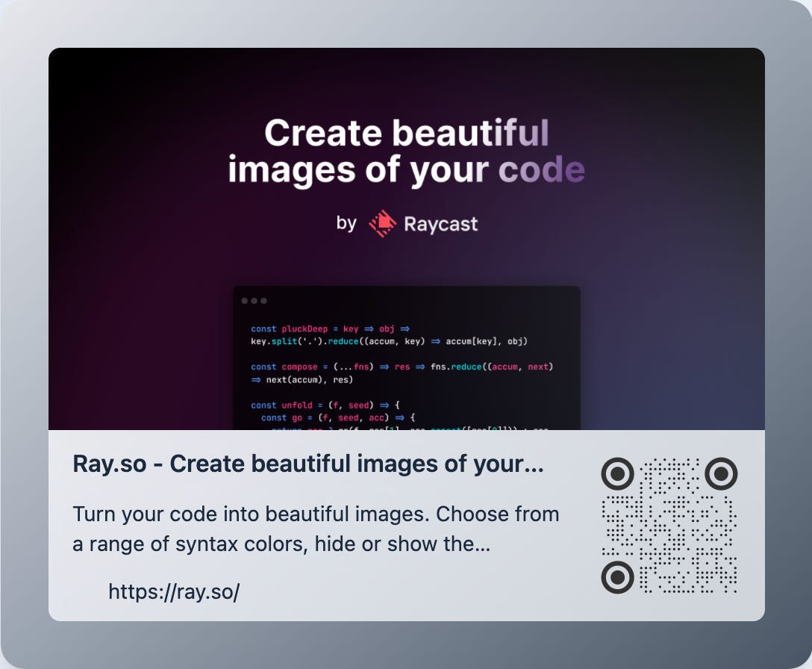Click the "const pluckDeep" code line

point(331,329)
